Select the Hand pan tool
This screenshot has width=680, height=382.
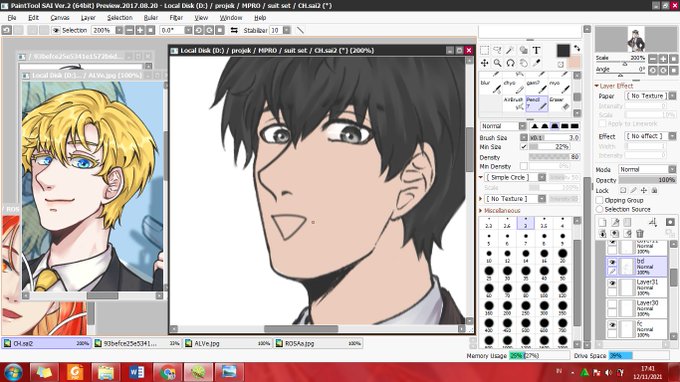523,63
